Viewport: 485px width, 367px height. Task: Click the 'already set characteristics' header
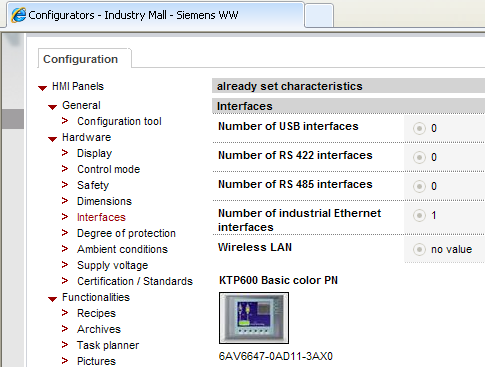tap(348, 86)
